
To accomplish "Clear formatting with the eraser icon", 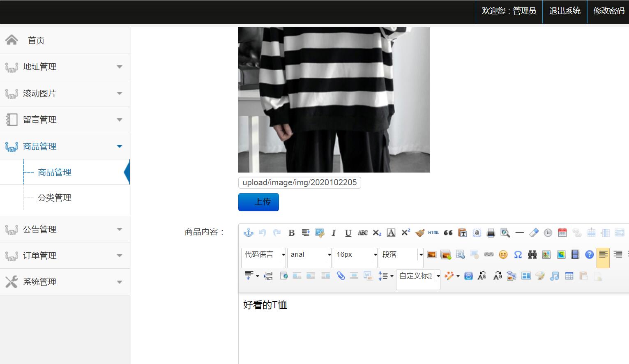I will coord(534,233).
